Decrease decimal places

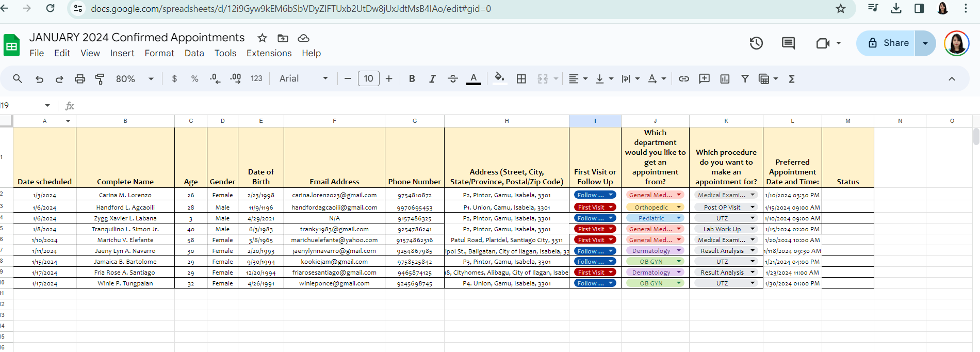215,79
